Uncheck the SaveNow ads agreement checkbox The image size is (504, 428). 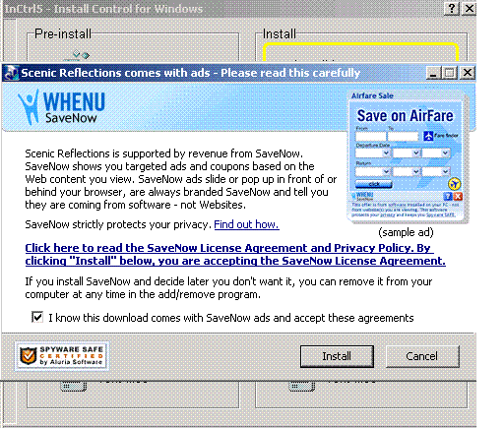(37, 318)
